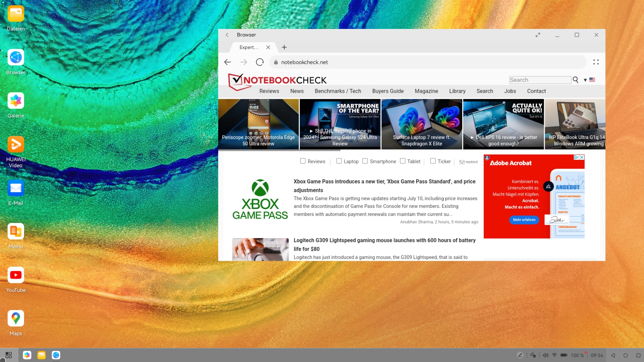Open the Motorola Edge 50 Ultra review thumbnail

(258, 124)
